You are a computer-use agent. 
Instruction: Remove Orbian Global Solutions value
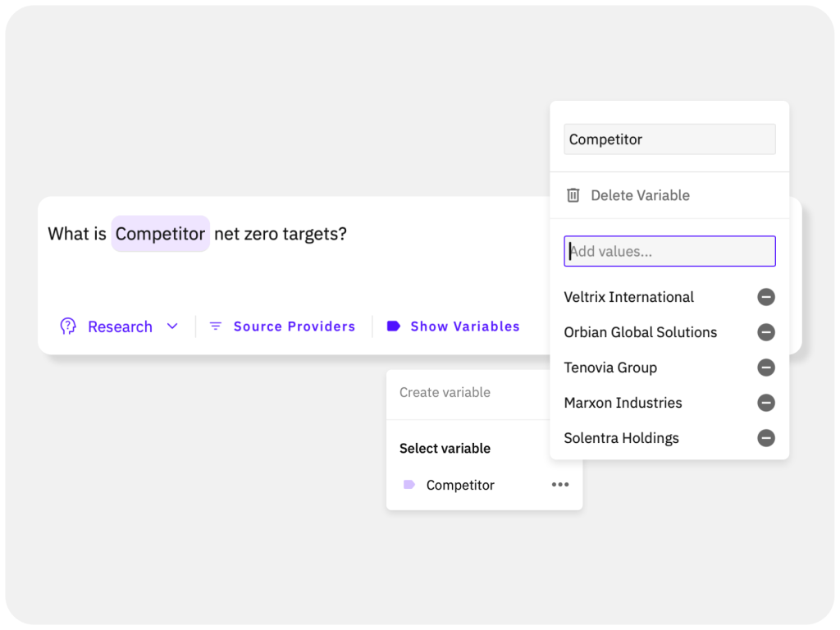tap(766, 332)
